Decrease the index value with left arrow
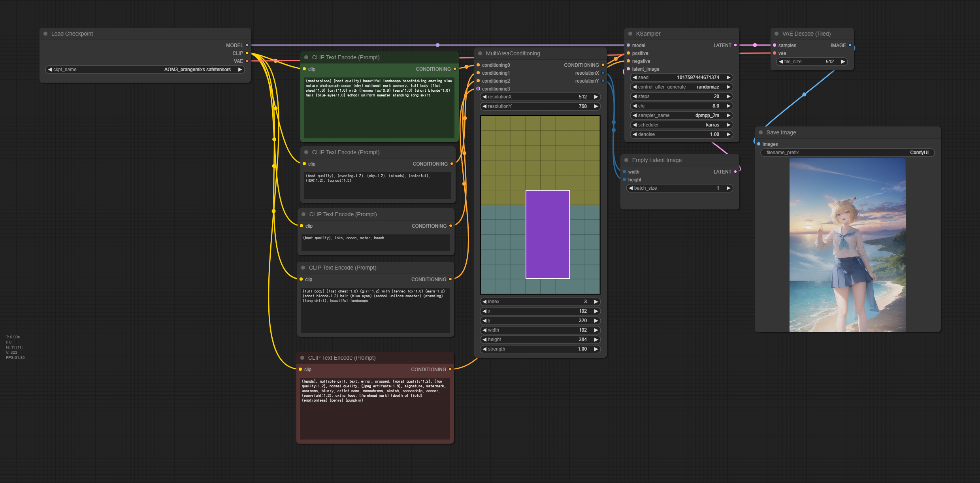 (484, 302)
